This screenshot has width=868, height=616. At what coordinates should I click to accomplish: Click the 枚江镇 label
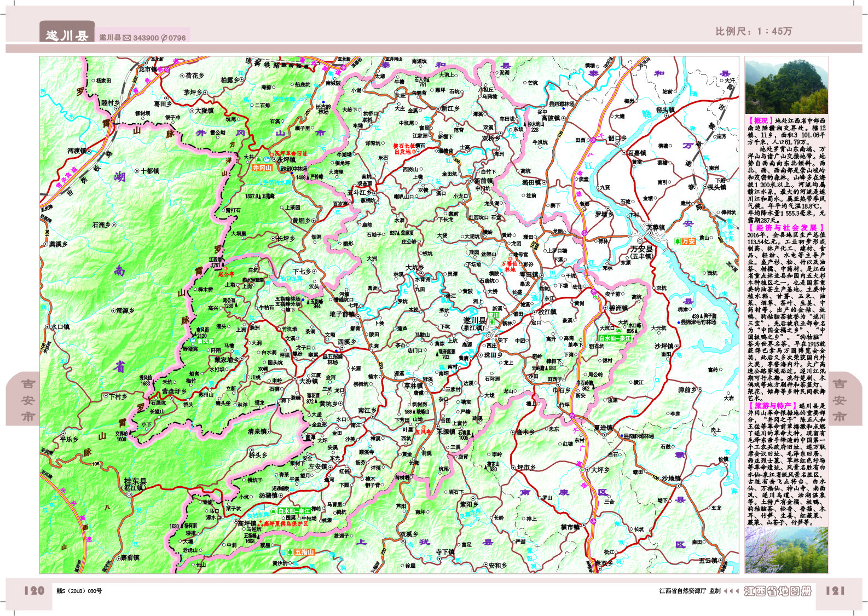point(547,313)
